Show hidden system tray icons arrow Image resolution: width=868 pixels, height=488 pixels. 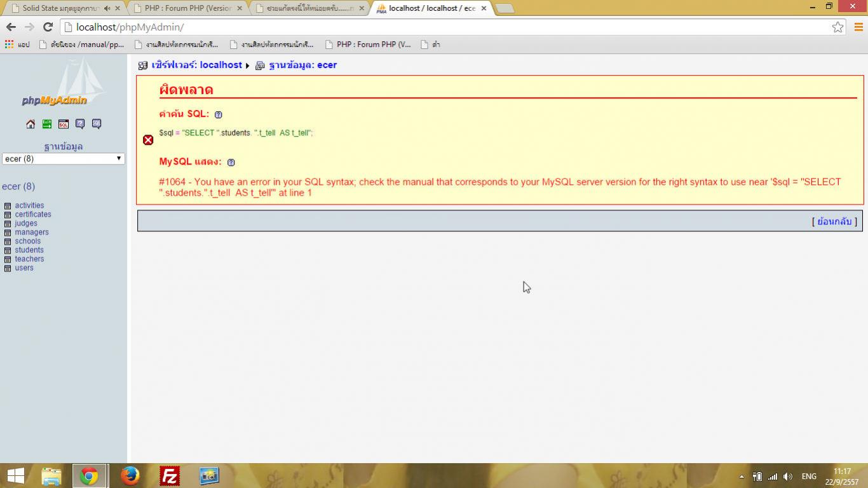click(x=742, y=477)
